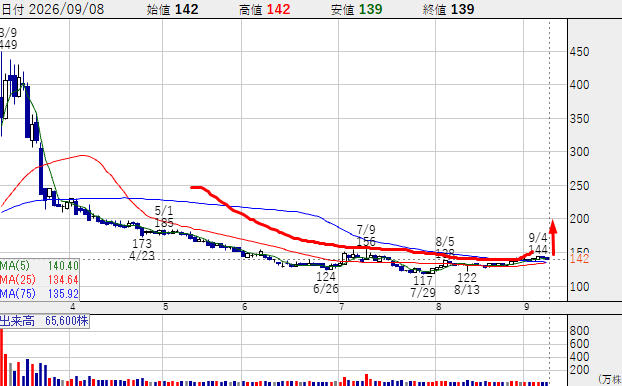This screenshot has height=386, width=622.
Task: Click the month 6 time axis label
Action: tap(244, 307)
